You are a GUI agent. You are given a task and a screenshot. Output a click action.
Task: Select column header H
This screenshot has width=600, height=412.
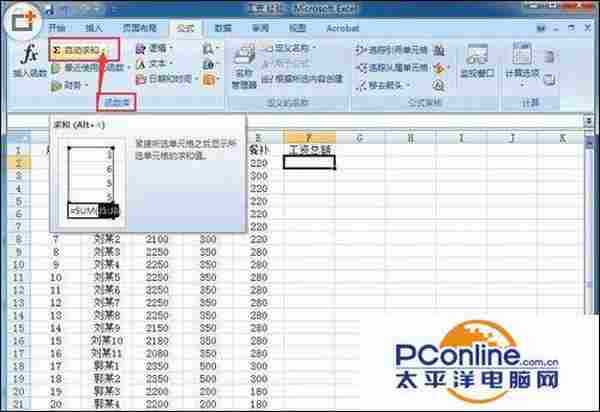click(410, 138)
